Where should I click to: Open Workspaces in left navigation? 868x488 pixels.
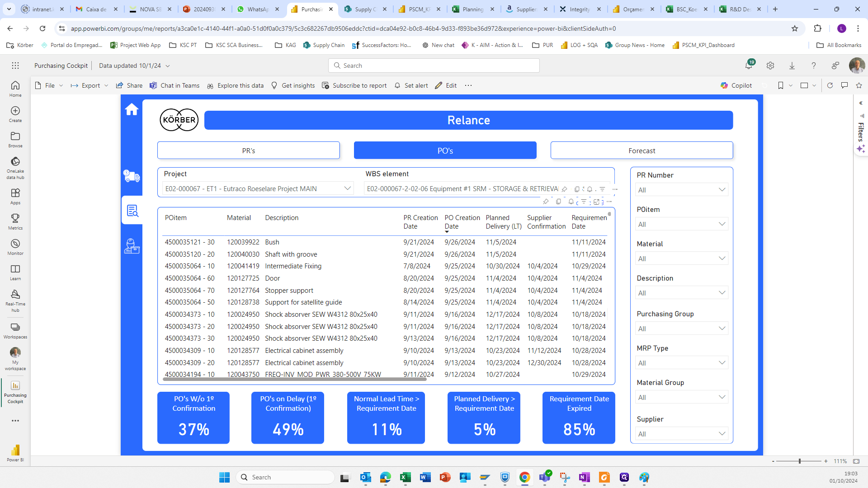15,331
